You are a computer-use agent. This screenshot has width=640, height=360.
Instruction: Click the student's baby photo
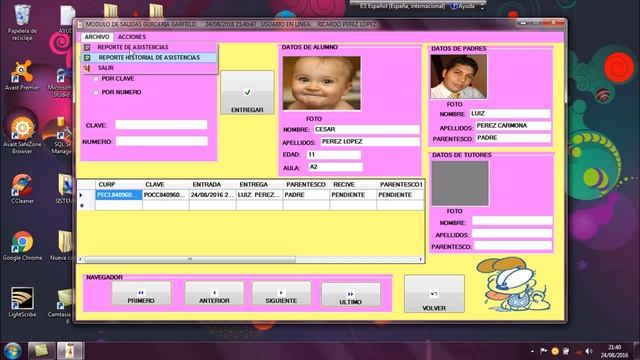click(322, 83)
